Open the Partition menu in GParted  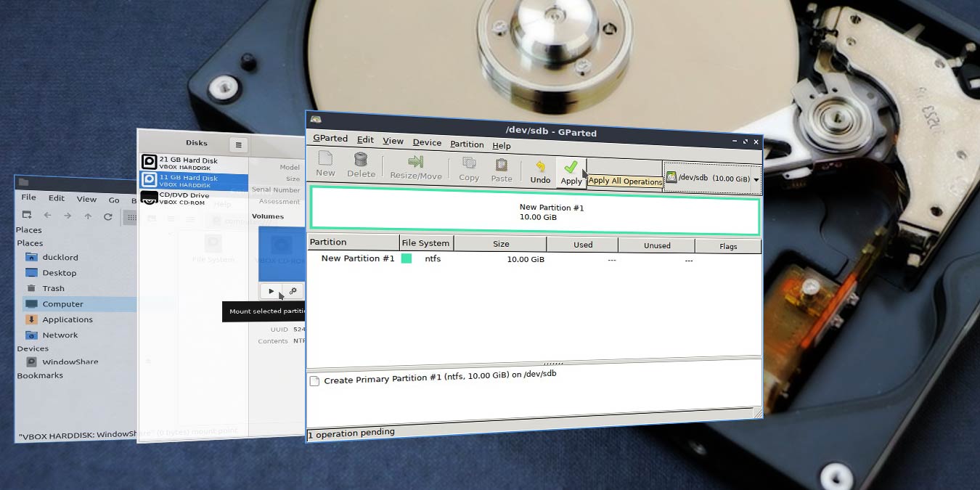467,144
